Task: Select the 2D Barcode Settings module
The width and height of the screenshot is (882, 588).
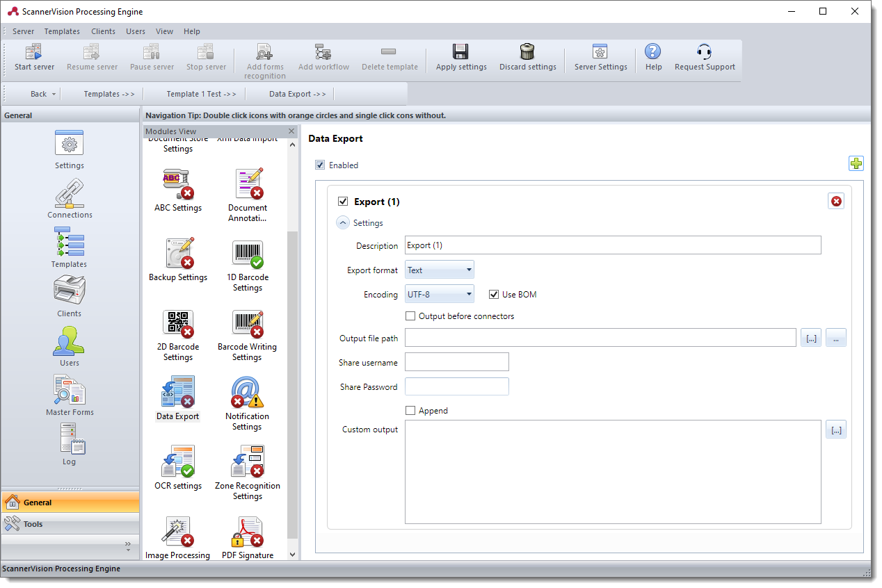Action: [x=178, y=334]
